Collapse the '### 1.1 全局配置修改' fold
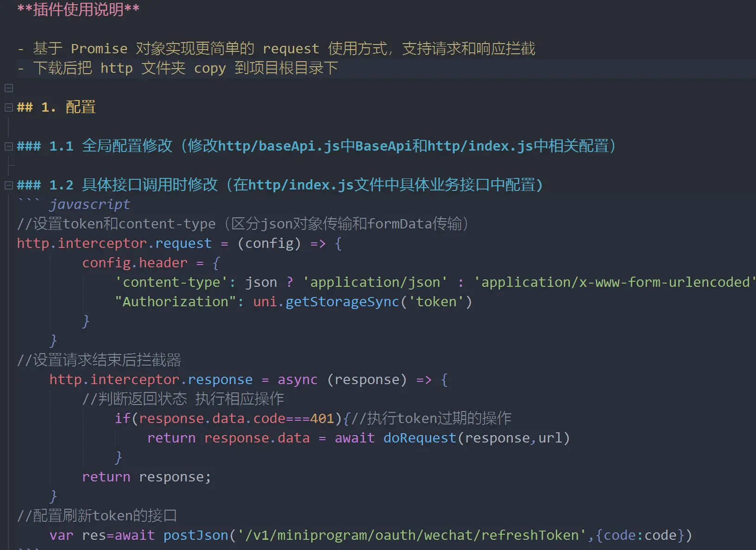This screenshot has width=756, height=550. (x=8, y=146)
